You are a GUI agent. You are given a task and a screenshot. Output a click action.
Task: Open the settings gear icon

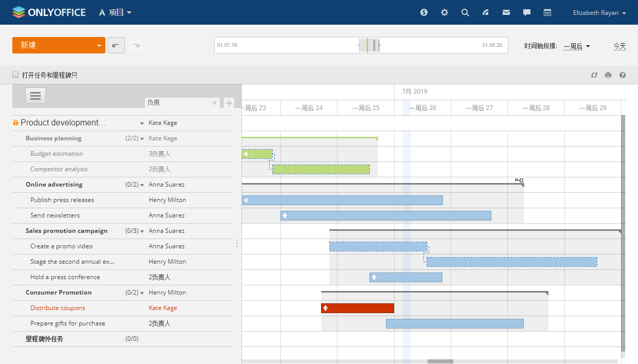click(445, 12)
